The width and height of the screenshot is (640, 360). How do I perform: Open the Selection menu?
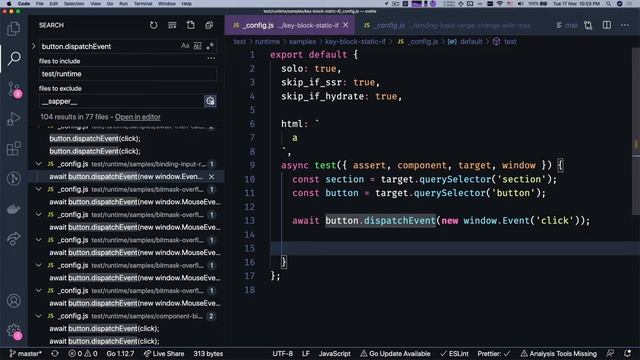(74, 4)
